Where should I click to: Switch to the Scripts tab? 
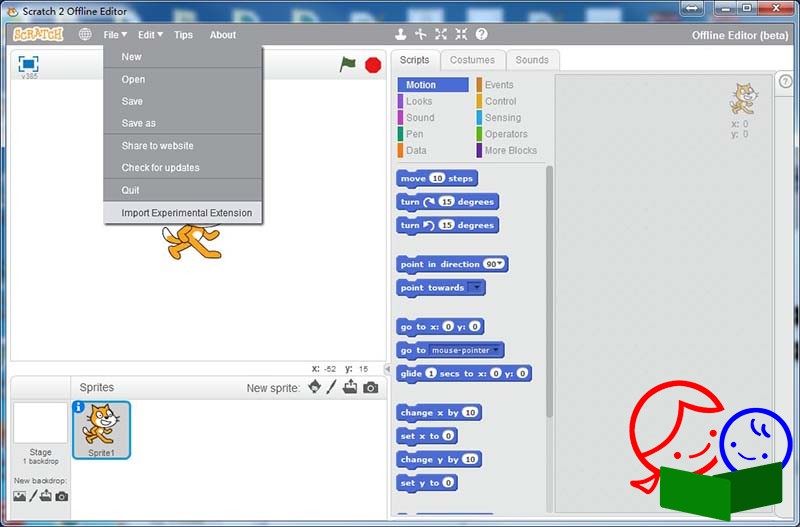tap(414, 60)
